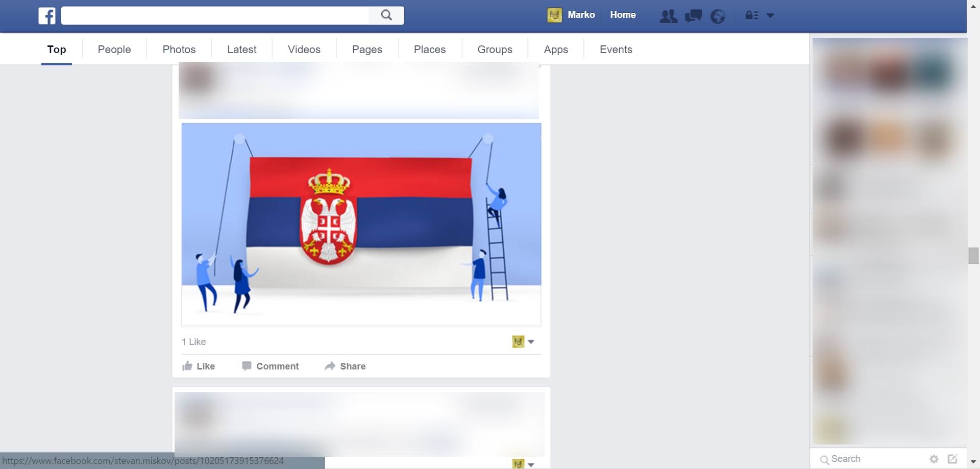Open the friend requests icon
980x469 pixels.
pyautogui.click(x=668, y=16)
